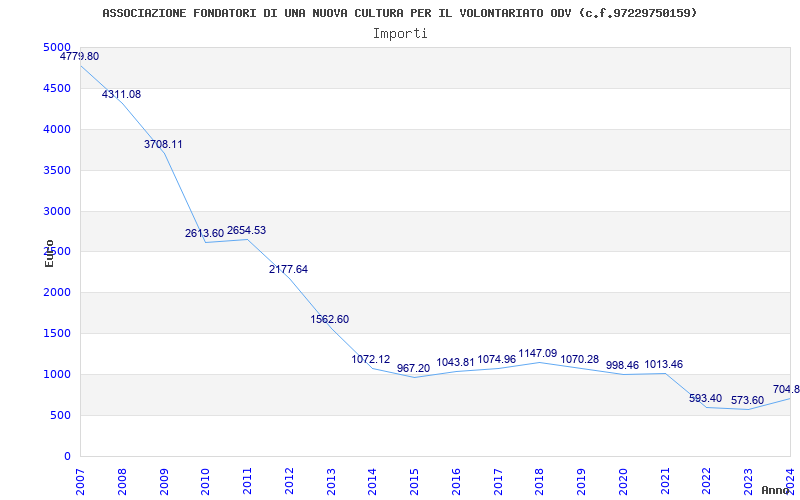This screenshot has width=800, height=500.
Task: Click the 'Euro' y-axis title
Action: pos(49,253)
